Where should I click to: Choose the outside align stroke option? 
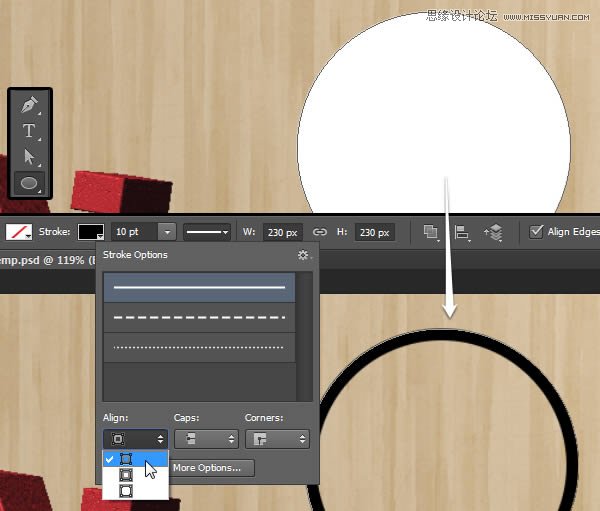pyautogui.click(x=126, y=491)
